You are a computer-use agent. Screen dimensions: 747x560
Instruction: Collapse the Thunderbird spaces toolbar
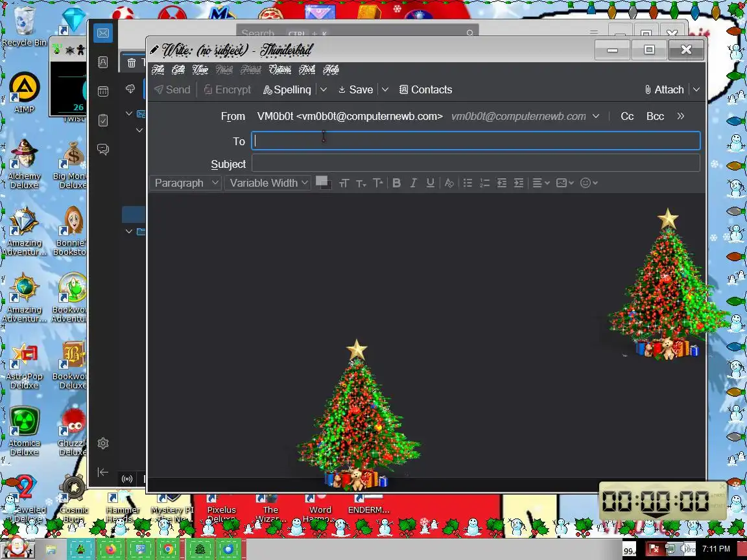coord(103,472)
